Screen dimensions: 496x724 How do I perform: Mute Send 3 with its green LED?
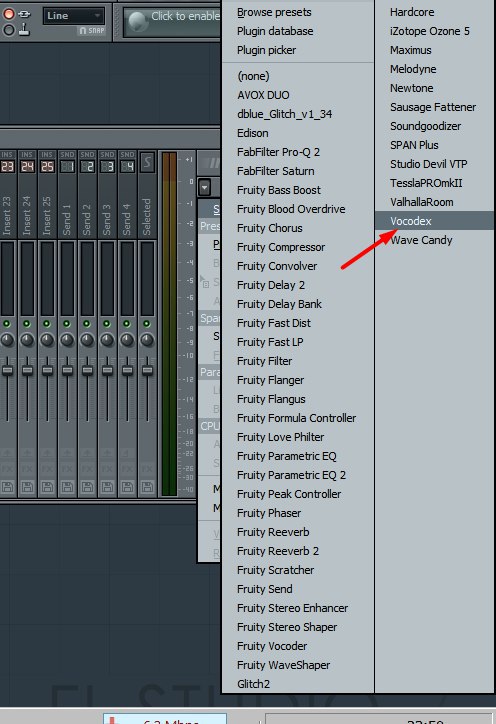[x=107, y=324]
